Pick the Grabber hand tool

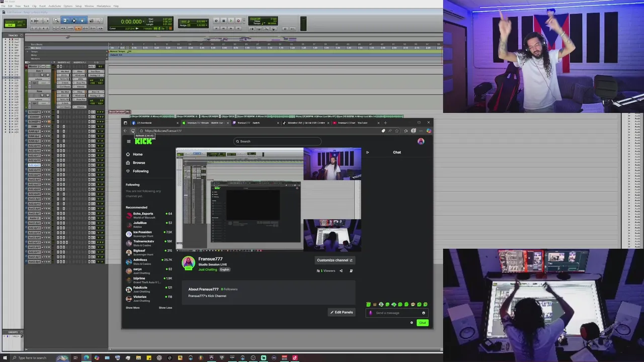coord(82,20)
